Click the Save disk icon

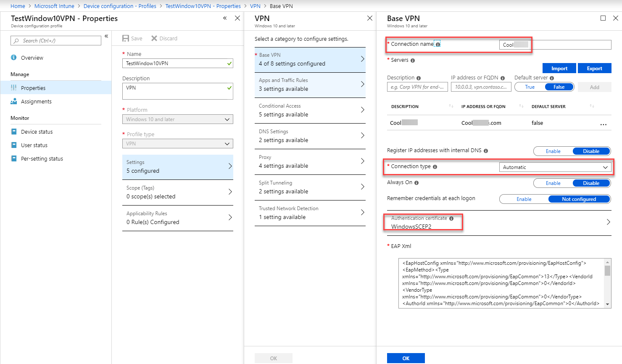126,38
